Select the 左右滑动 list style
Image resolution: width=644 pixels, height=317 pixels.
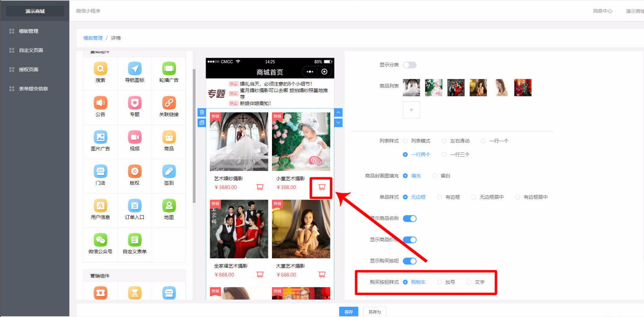456,141
